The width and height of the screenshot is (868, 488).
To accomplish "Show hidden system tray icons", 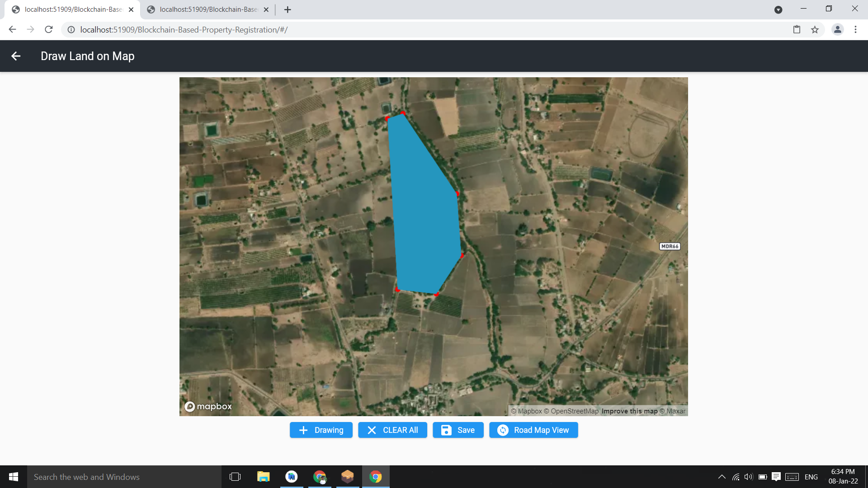I will (722, 477).
